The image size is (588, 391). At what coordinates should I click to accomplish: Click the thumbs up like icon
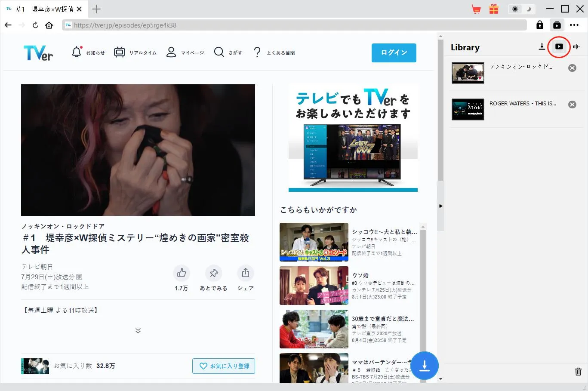point(182,273)
